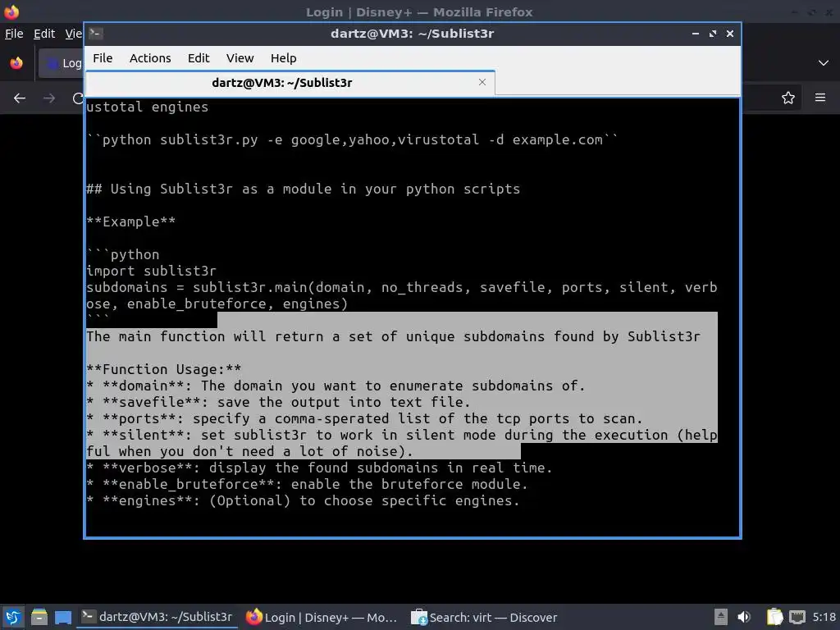Viewport: 840px width, 630px height.
Task: Open the terminal's Help menu
Action: pyautogui.click(x=283, y=58)
